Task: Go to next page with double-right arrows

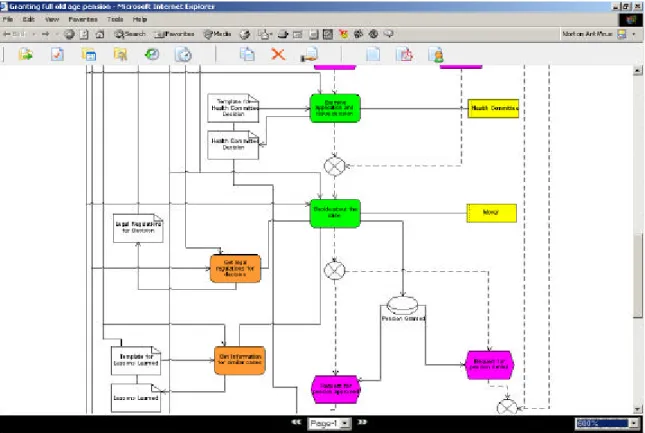Action: click(362, 422)
